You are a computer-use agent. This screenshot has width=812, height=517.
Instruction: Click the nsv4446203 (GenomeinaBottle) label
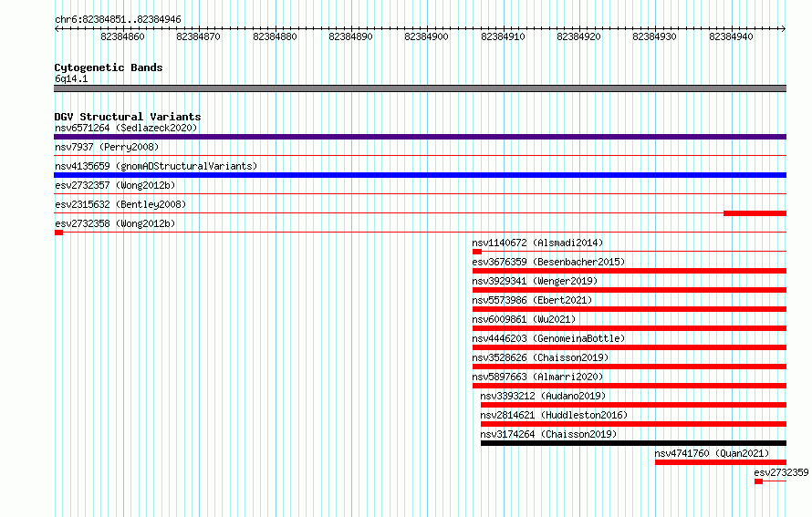click(548, 338)
